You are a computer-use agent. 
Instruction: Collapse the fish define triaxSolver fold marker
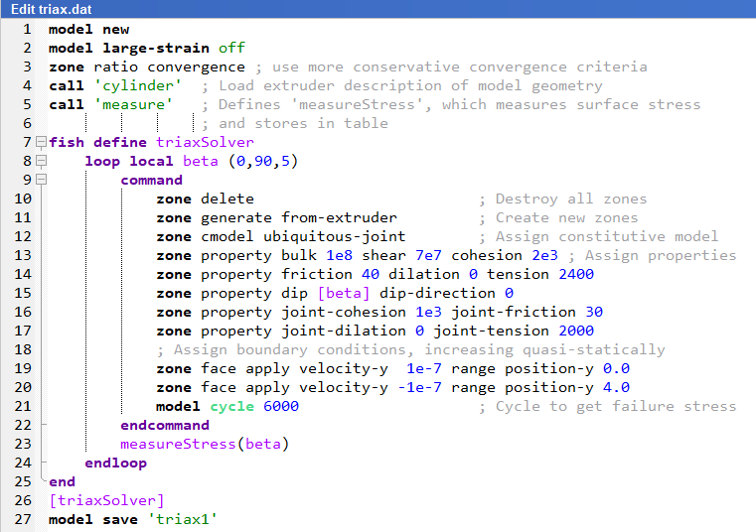[42, 142]
